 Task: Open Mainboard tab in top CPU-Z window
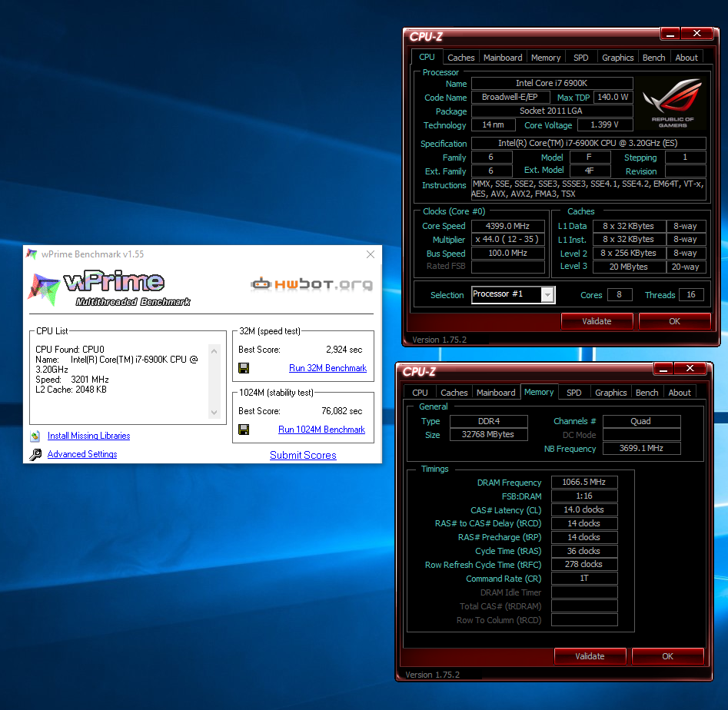pos(503,58)
